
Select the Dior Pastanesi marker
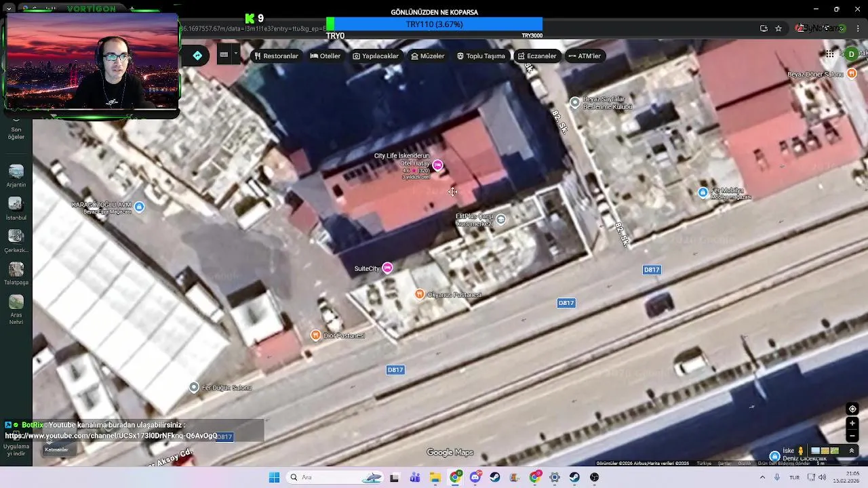coord(315,335)
